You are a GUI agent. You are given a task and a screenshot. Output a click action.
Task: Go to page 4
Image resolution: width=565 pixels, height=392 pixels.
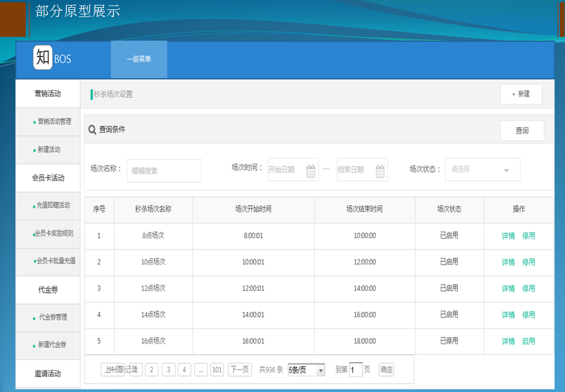pos(184,369)
